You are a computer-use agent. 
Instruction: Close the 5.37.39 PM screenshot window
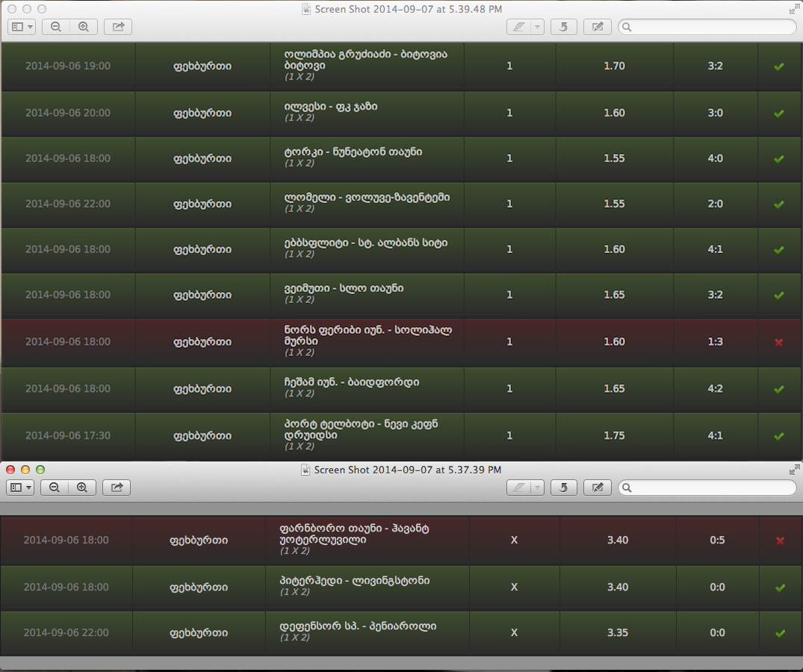coord(9,470)
